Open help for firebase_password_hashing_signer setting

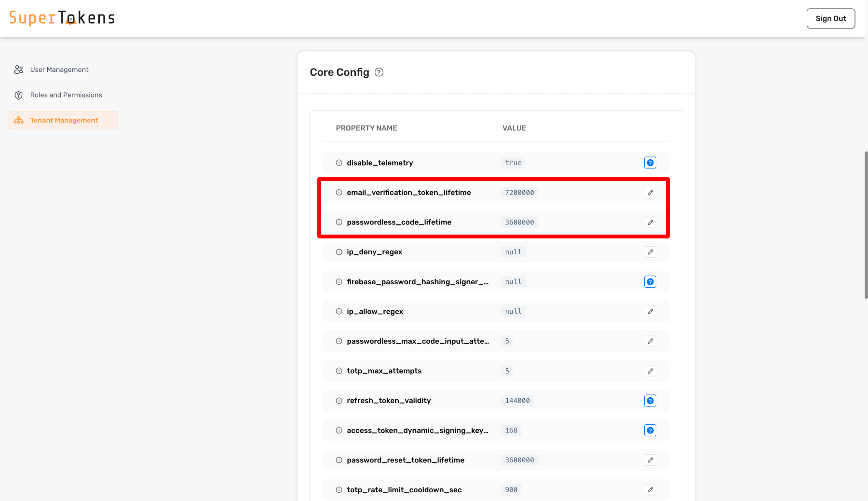(x=650, y=281)
